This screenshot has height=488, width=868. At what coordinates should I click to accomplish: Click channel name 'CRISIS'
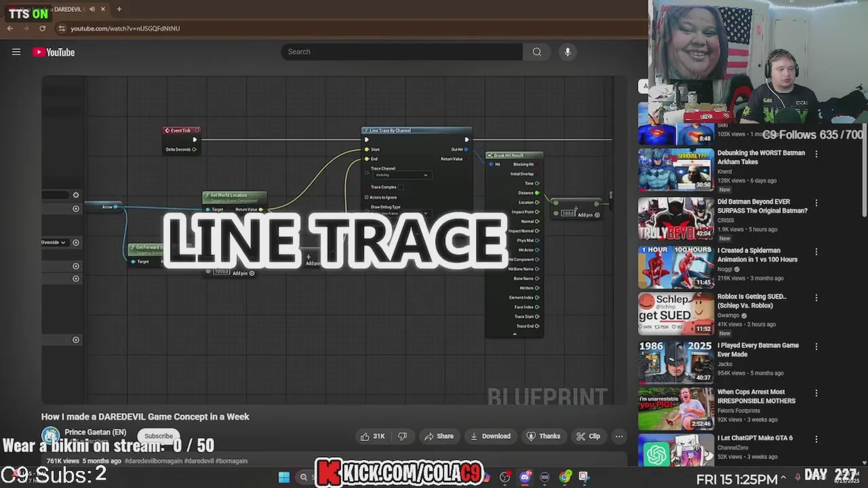click(x=726, y=220)
